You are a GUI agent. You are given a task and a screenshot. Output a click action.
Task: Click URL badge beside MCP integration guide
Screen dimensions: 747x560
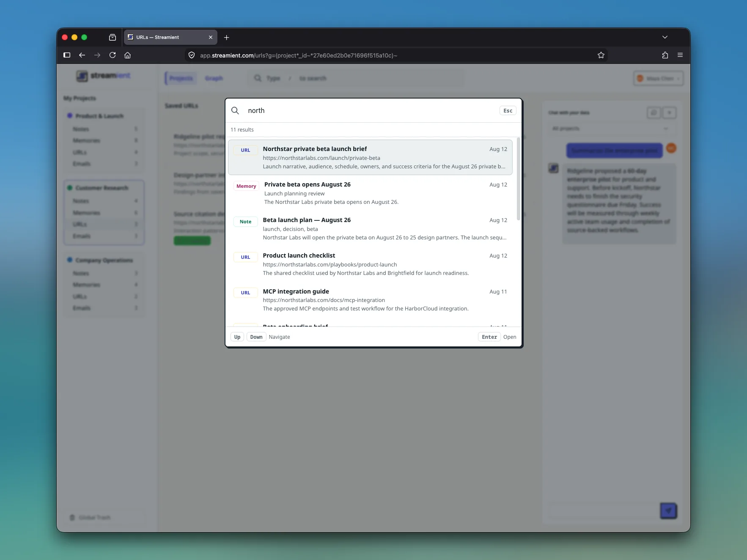[245, 293]
